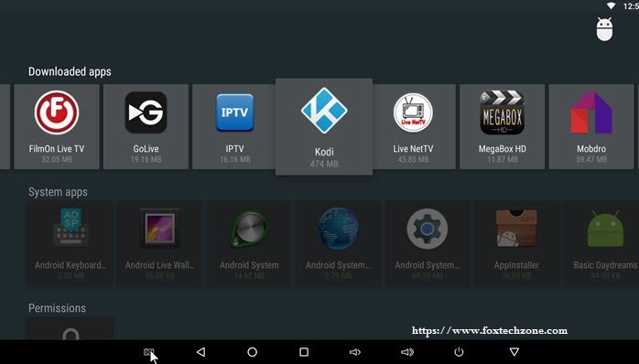The height and width of the screenshot is (364, 639).
Task: Select the highlighted Kodi app
Action: tap(324, 126)
